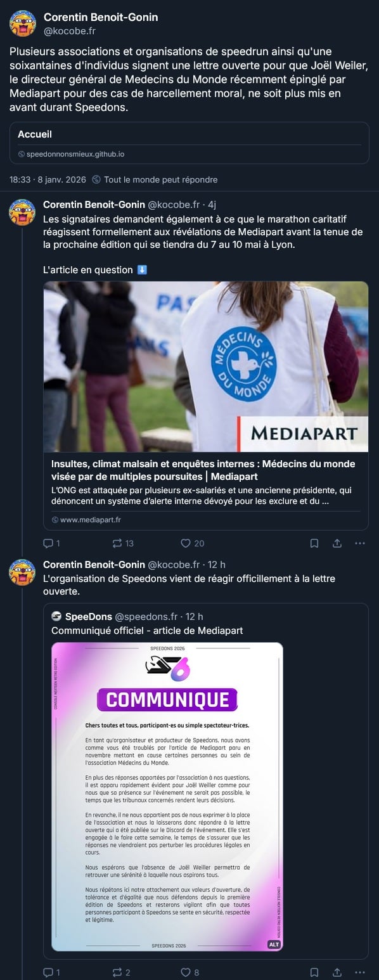
Task: View ALT text of communiqué image
Action: point(274,945)
